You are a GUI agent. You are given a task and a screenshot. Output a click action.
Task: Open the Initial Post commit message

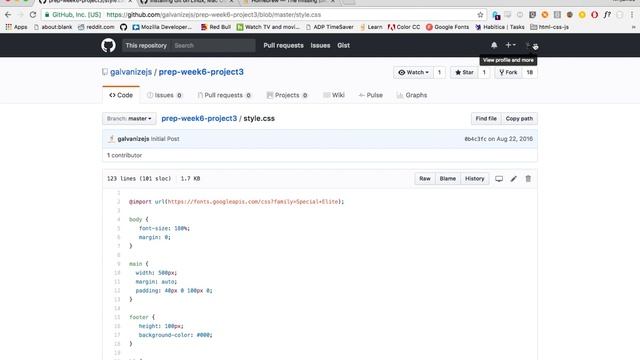click(165, 139)
